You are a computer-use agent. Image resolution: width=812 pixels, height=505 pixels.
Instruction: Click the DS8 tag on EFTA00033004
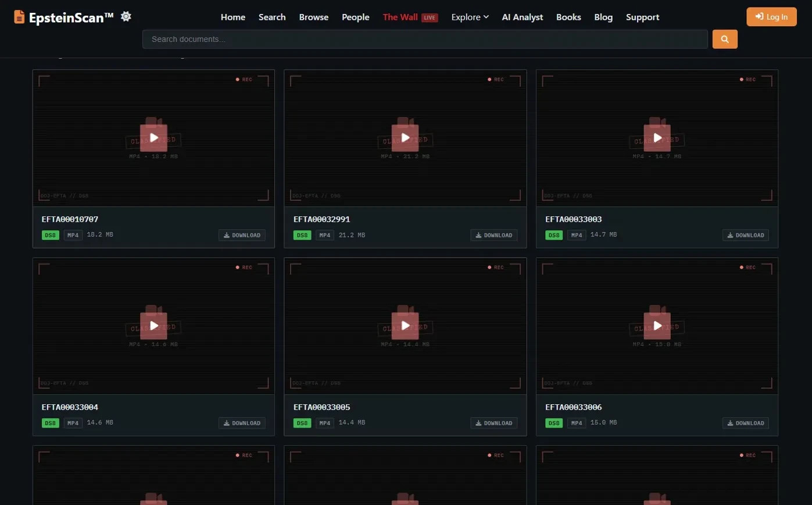click(x=51, y=423)
